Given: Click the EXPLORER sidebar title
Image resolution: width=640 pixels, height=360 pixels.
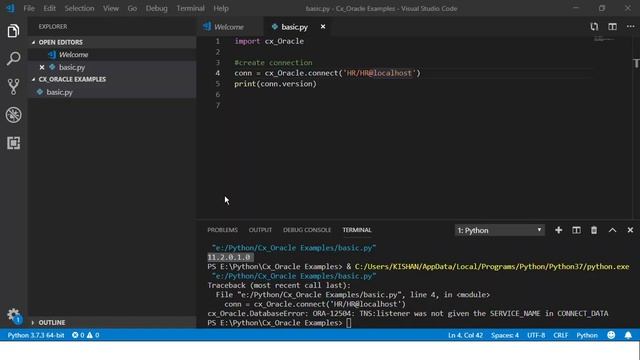Looking at the screenshot, I should point(53,27).
